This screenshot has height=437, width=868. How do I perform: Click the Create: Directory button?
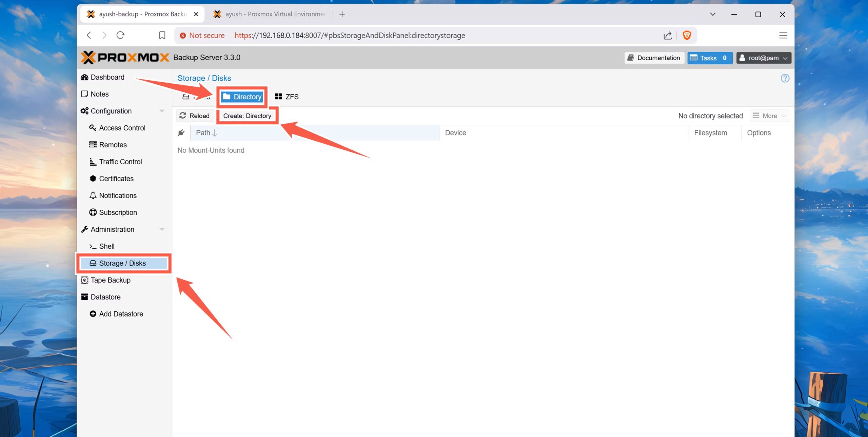click(247, 116)
